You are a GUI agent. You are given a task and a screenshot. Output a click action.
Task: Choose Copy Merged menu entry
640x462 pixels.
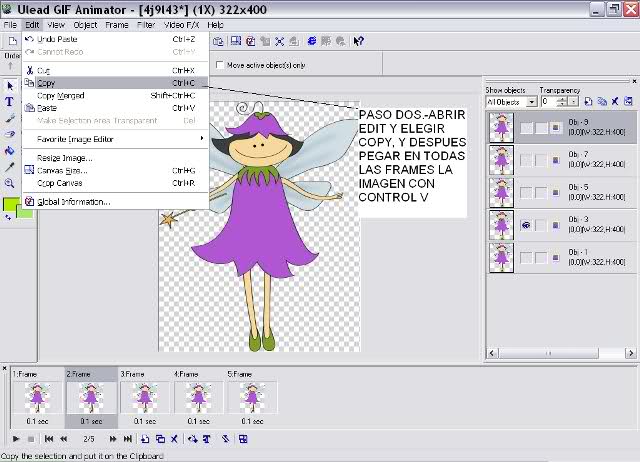click(115, 95)
